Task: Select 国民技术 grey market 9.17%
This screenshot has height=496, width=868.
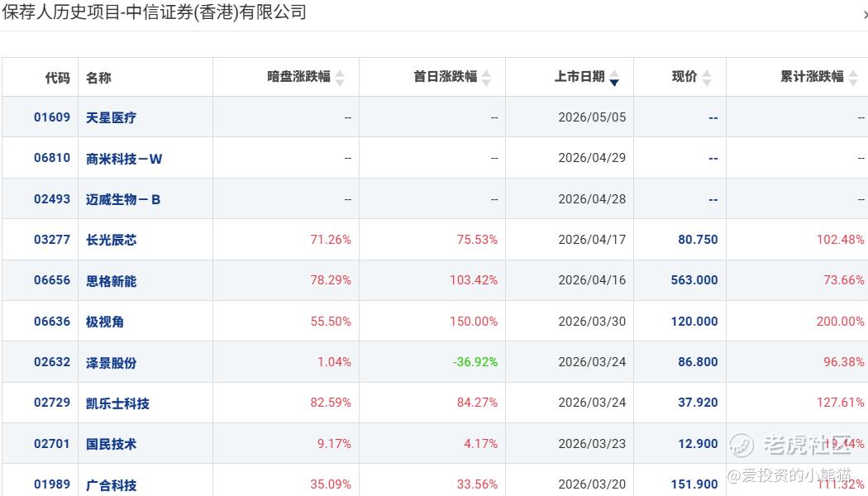Action: (x=334, y=444)
